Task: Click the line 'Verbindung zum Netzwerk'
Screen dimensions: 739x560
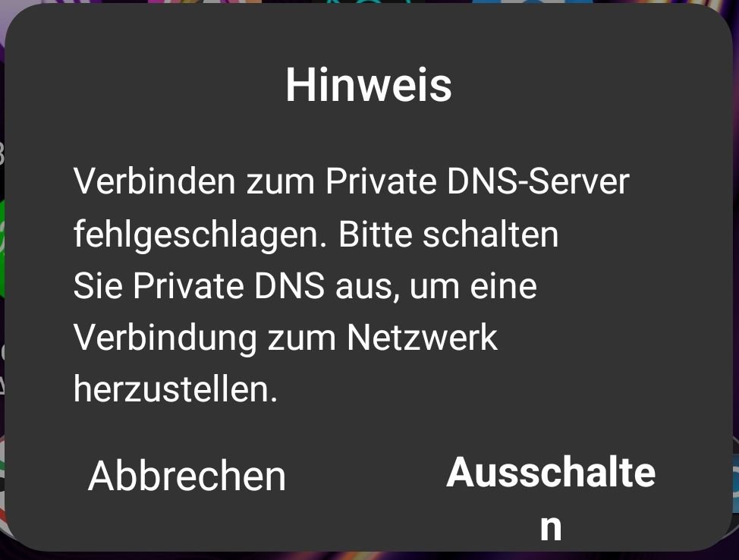Action: pos(285,338)
